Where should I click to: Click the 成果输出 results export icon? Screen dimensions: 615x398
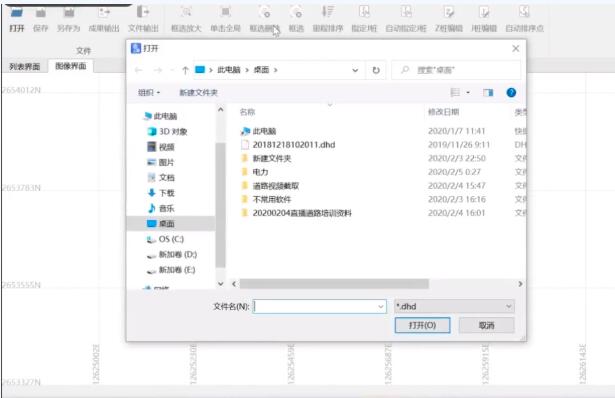(104, 13)
